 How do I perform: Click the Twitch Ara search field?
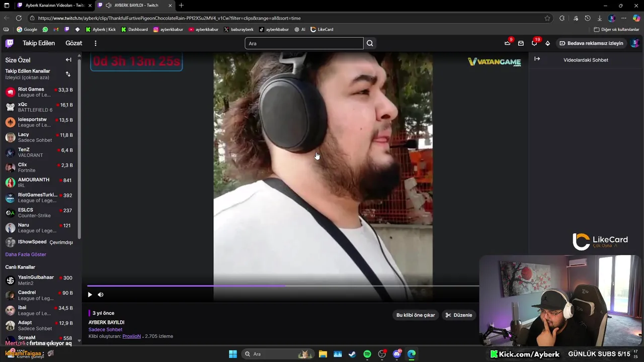304,43
